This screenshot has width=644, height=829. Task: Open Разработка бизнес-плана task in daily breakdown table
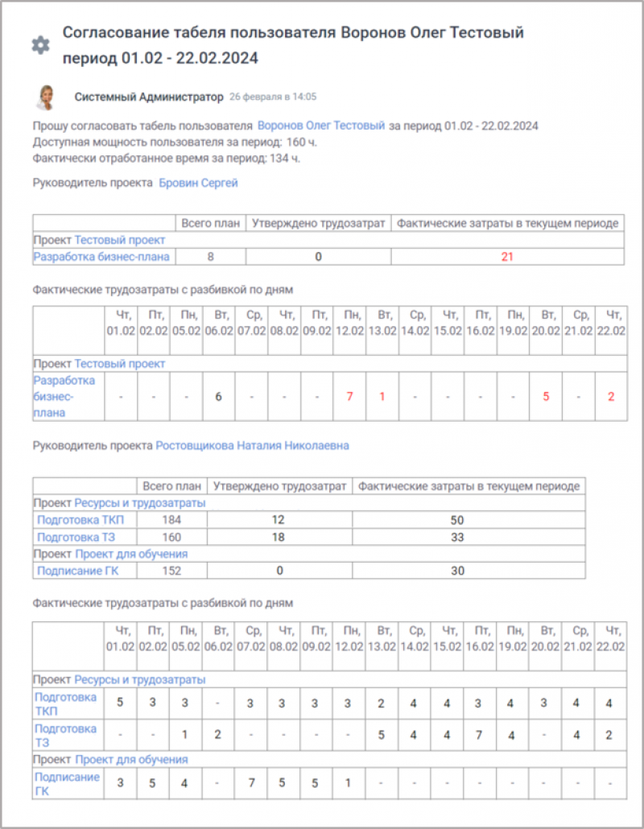pos(64,396)
